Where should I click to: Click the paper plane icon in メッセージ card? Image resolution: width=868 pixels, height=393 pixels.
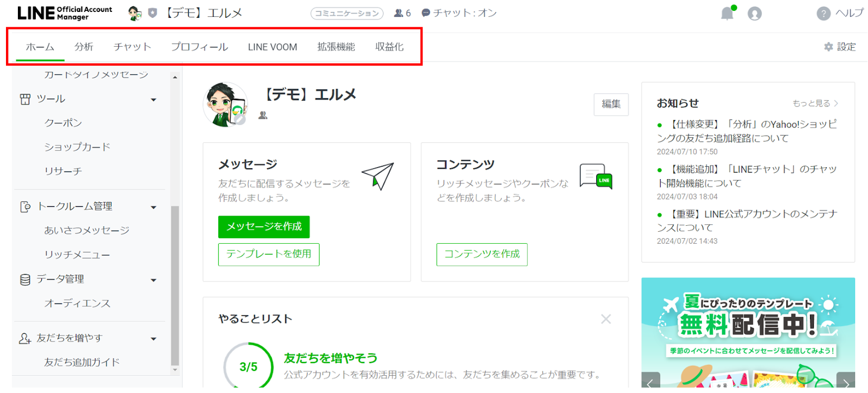(x=378, y=176)
